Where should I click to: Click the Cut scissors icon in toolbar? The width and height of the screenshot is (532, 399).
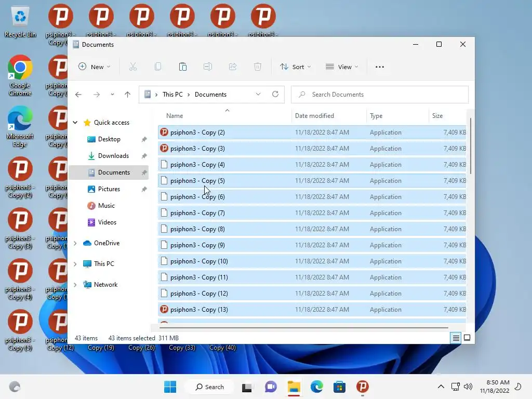(132, 67)
